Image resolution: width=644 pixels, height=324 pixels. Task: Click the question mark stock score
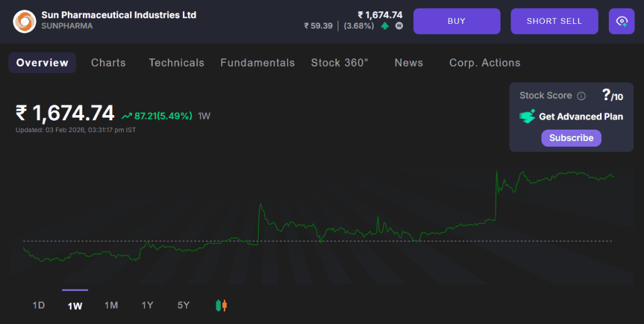(606, 95)
